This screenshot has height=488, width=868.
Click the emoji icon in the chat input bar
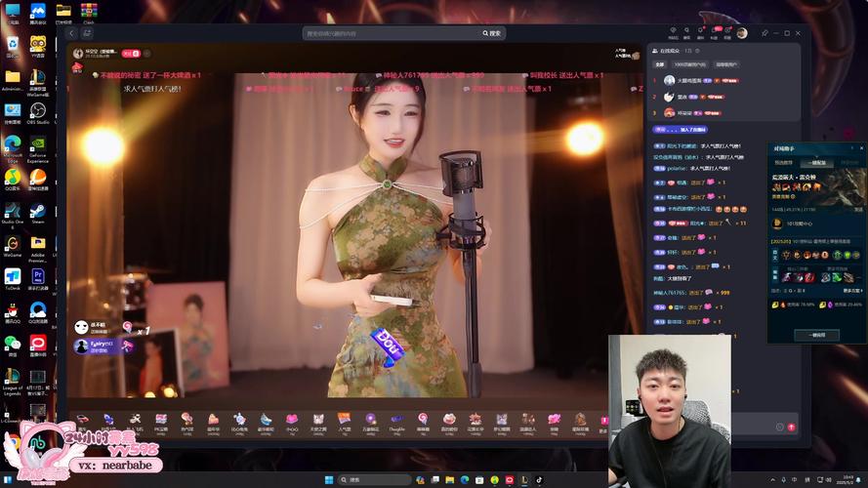779,427
